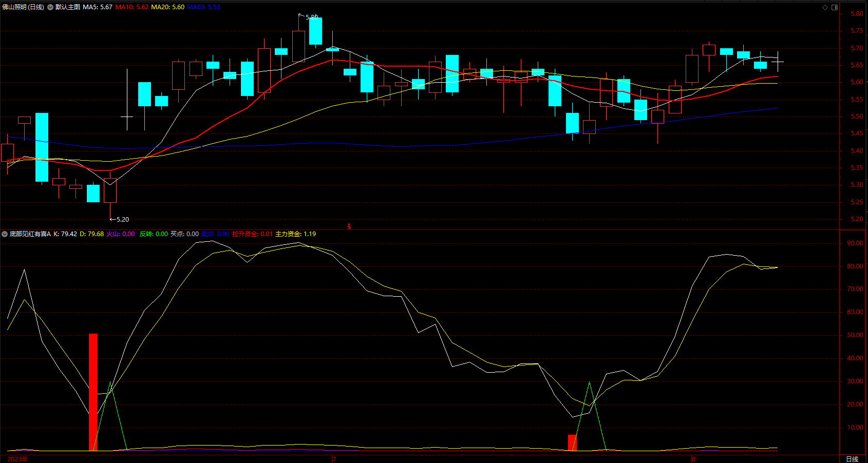The width and height of the screenshot is (868, 463).
Task: Click the red S marker below the chart
Action: pyautogui.click(x=349, y=226)
